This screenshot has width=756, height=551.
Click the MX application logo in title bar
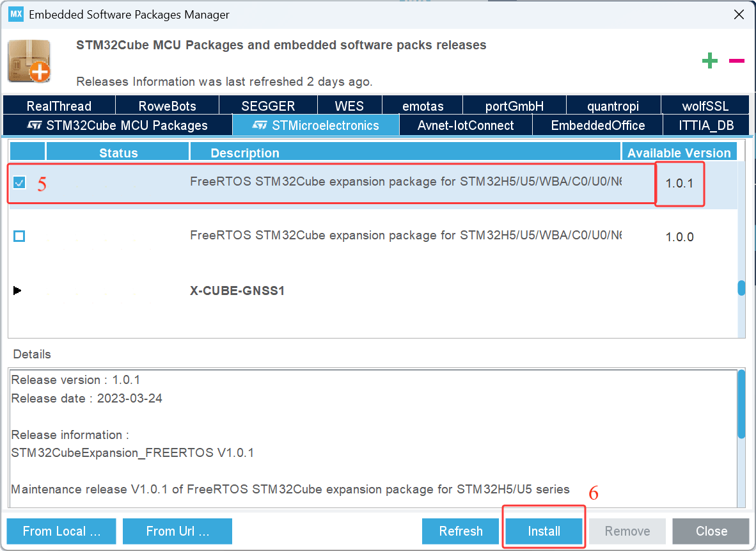coord(16,14)
